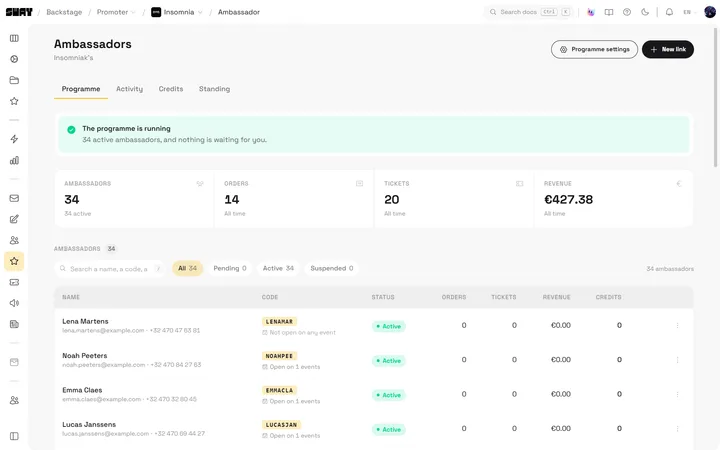Open row actions menu for Lucas Janssens
The width and height of the screenshot is (720, 450).
[x=677, y=429]
